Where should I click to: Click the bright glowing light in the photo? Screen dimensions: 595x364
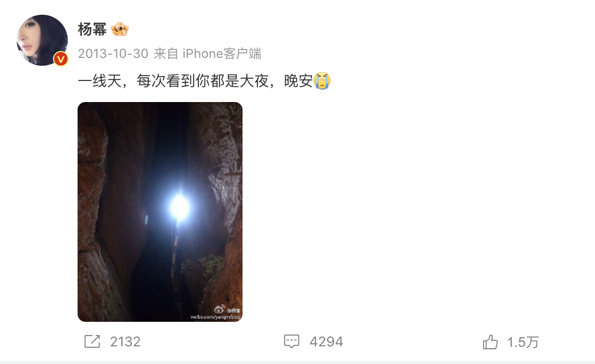point(180,207)
